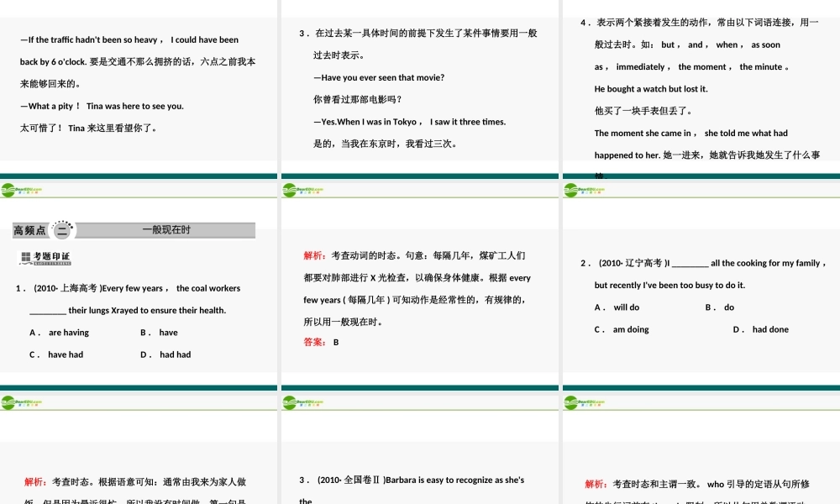Image resolution: width=840 pixels, height=504 pixels.
Task: Click the line '太可惜了! Tina 来这里看望你了。'
Action: pos(88,128)
